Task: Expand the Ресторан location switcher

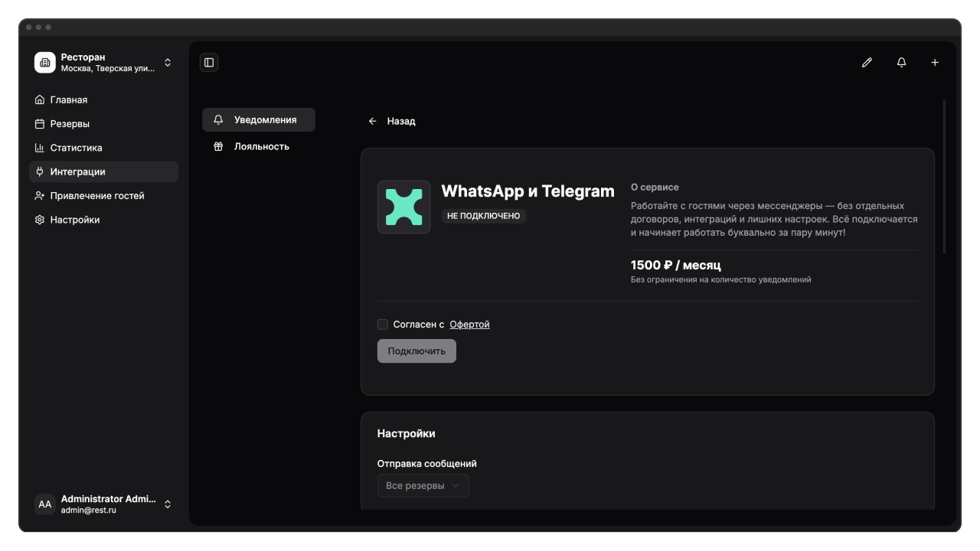Action: point(168,63)
